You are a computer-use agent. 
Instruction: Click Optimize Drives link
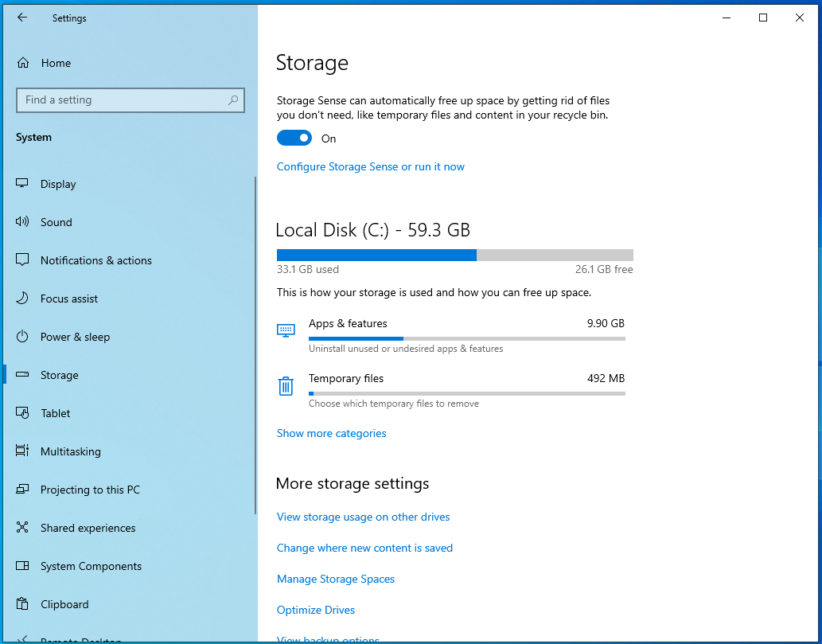[x=316, y=610]
